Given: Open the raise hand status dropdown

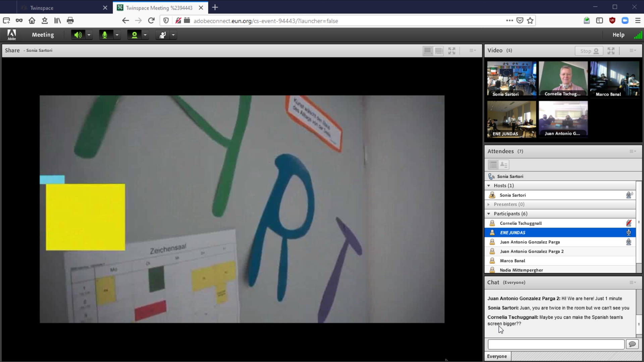Looking at the screenshot, I should coord(173,35).
